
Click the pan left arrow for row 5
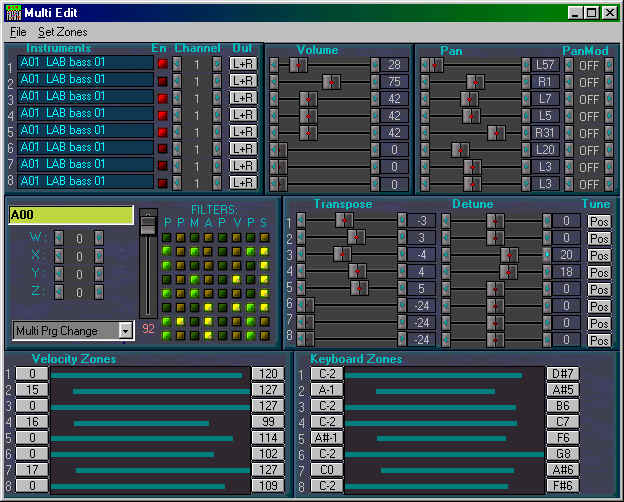tap(425, 133)
